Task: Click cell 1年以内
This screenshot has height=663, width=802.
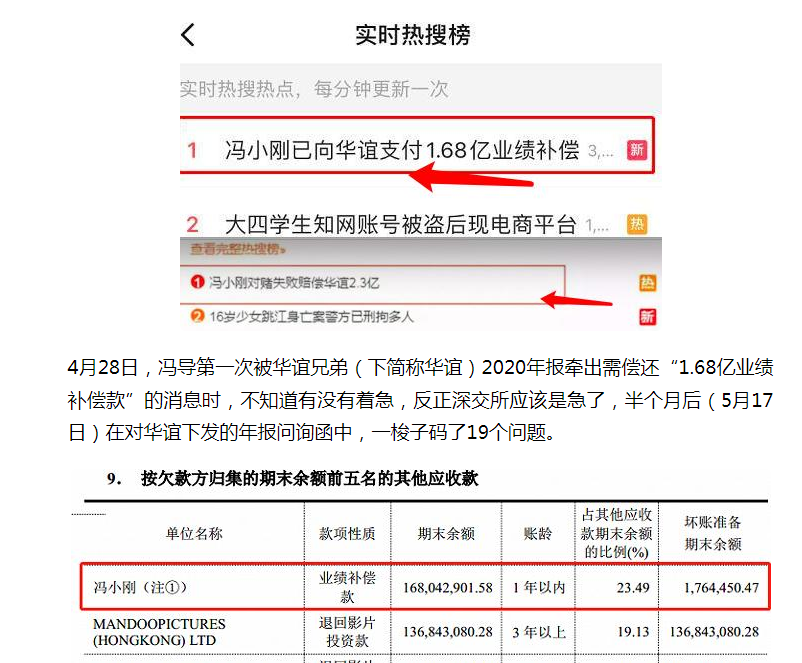Action: coord(539,588)
